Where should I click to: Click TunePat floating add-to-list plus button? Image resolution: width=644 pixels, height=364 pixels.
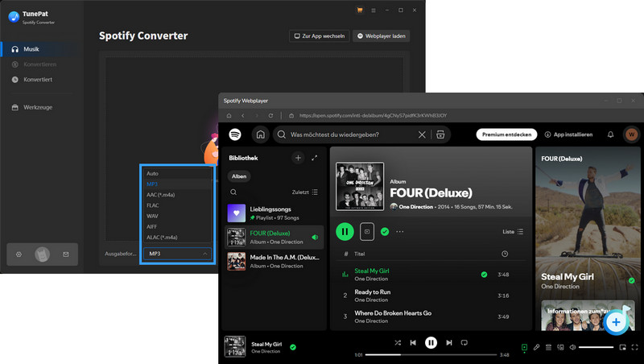click(616, 322)
